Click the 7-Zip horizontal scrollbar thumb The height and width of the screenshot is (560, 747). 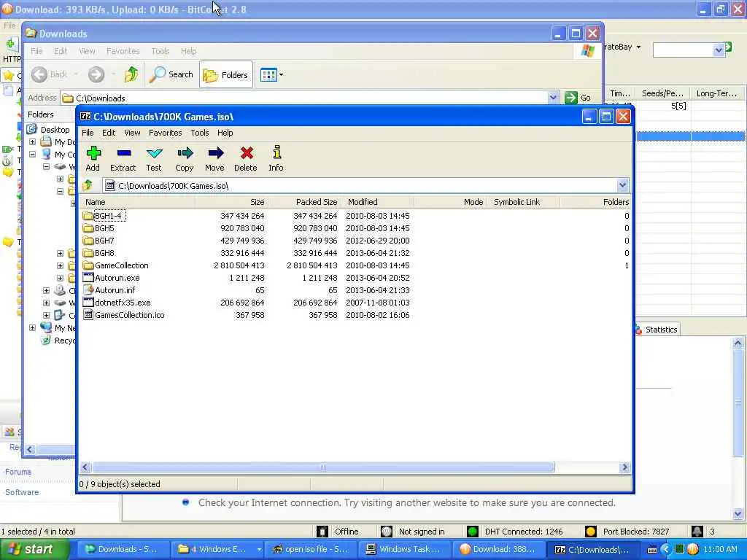[x=323, y=467]
